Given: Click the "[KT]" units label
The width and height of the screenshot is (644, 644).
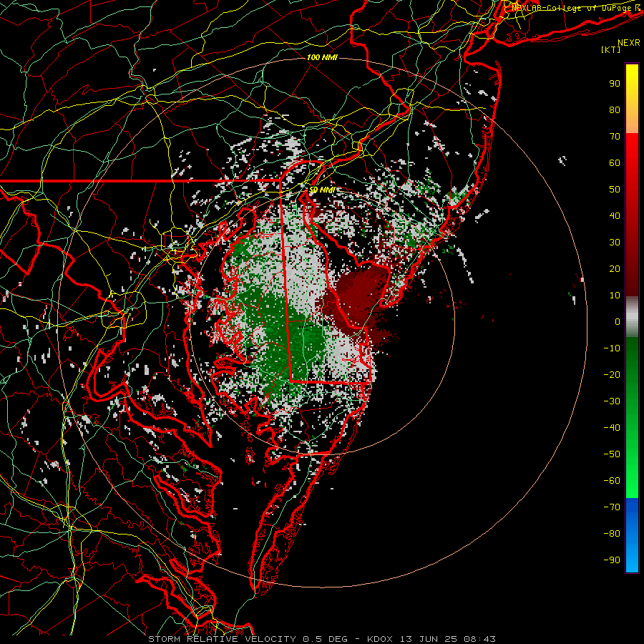Looking at the screenshot, I should click(611, 49).
